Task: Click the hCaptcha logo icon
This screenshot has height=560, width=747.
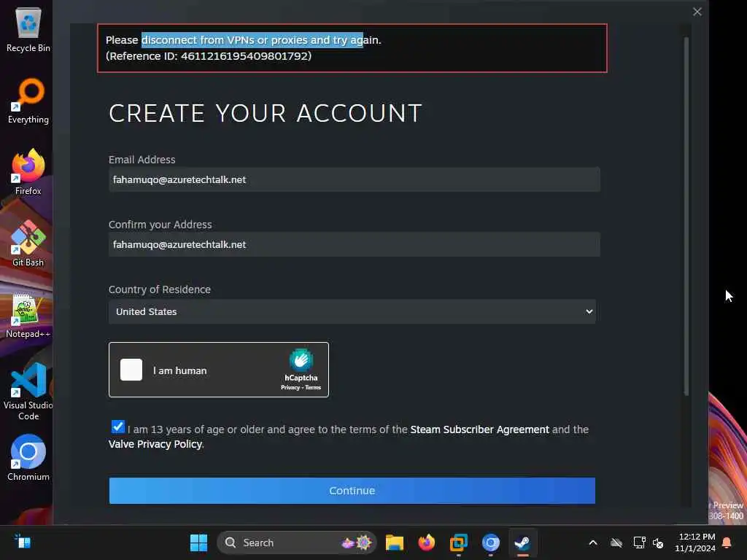Action: [x=301, y=360]
